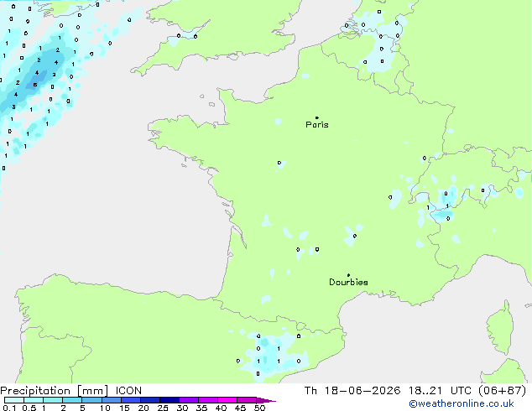The width and height of the screenshot is (532, 411).
Task: Pick the 10–15 mm blue legend swatch
Action: point(112,400)
